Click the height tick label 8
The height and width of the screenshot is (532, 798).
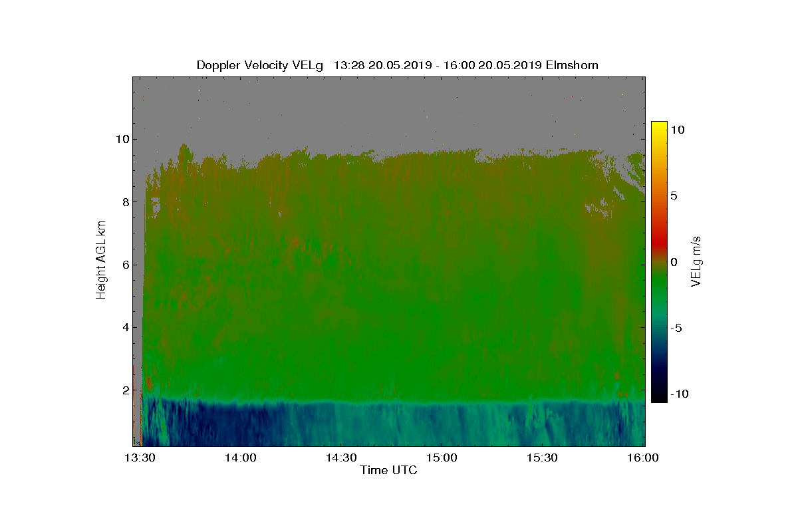coord(124,201)
